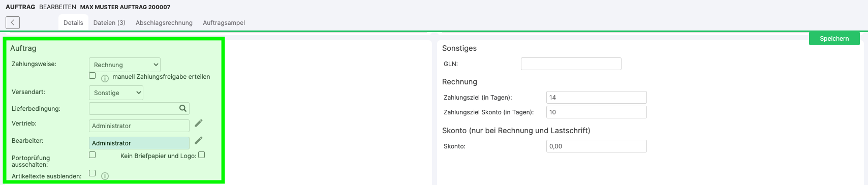Click the Zahlungsziel (in Tagen) field
Viewport: 868px width, 185px height.
tap(596, 97)
